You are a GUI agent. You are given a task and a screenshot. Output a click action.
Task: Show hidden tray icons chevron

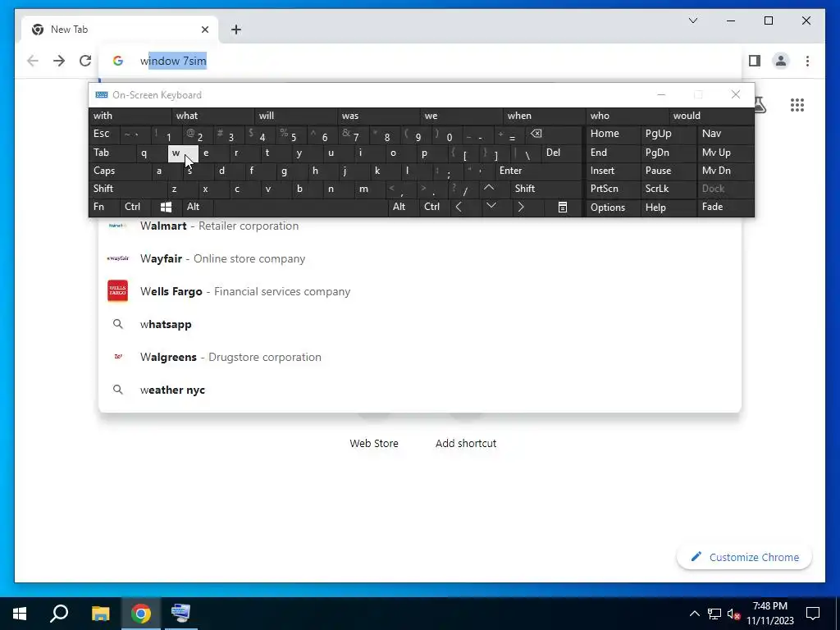(x=694, y=614)
